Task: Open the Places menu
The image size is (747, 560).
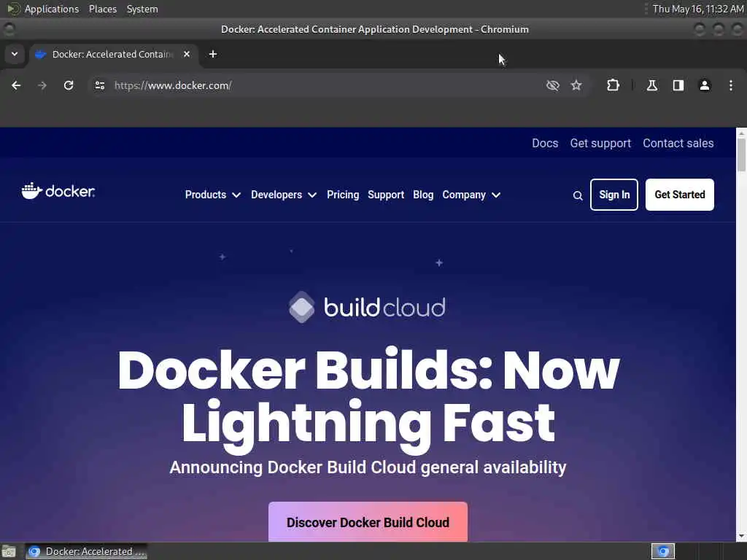Action: tap(103, 9)
